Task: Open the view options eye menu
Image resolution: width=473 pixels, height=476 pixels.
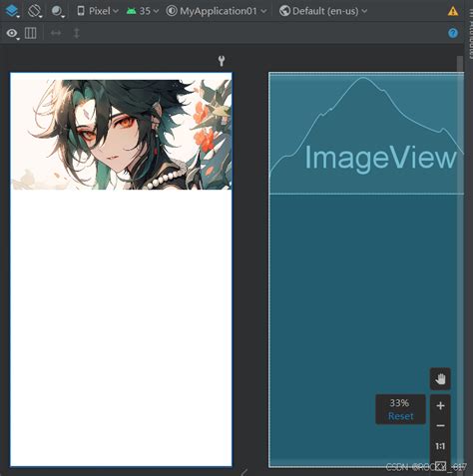Action: pos(13,33)
